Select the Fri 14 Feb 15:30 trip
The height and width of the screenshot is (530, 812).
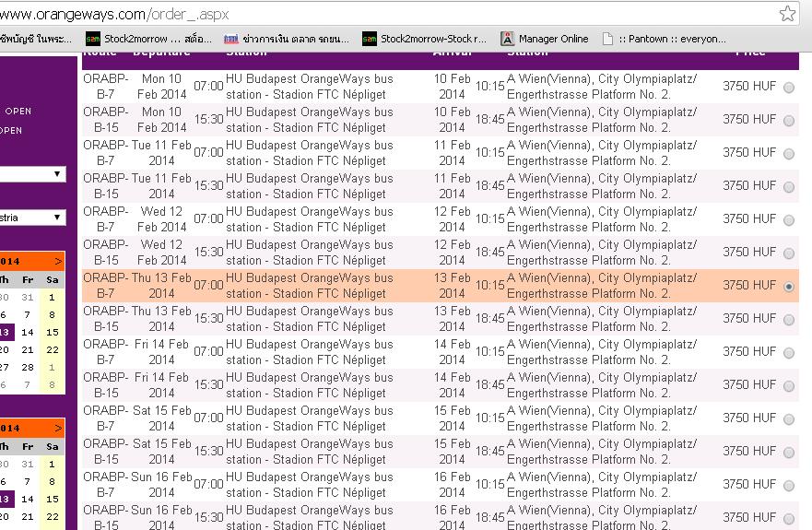click(789, 386)
